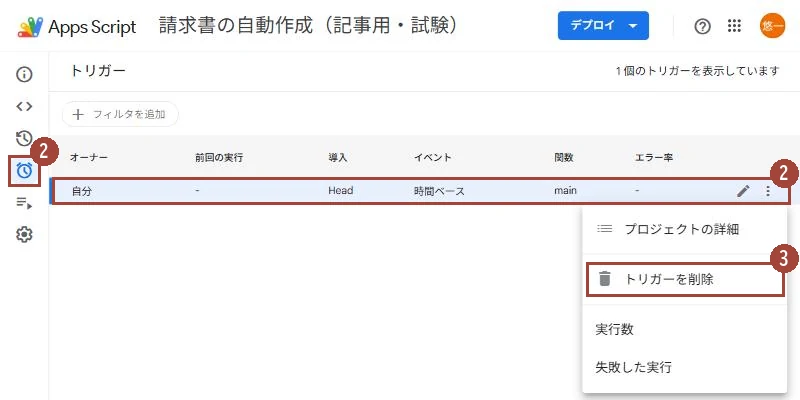Click the 前回の実行 column header
The image size is (800, 400).
click(219, 158)
